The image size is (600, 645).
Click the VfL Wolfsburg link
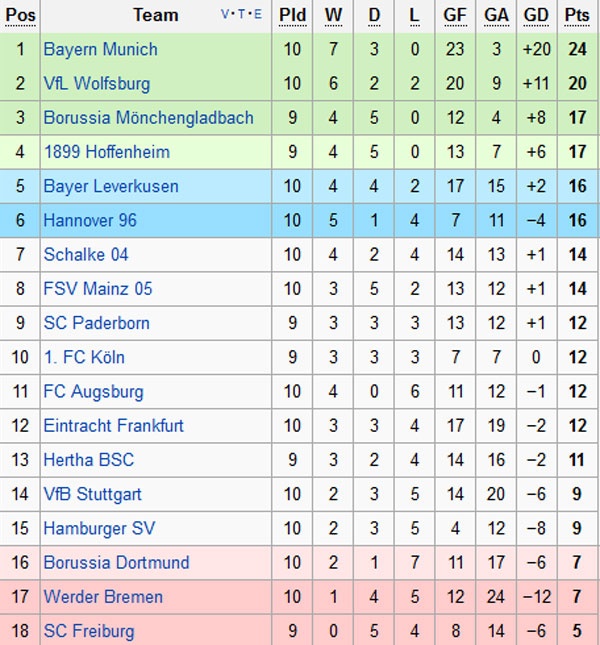[97, 83]
